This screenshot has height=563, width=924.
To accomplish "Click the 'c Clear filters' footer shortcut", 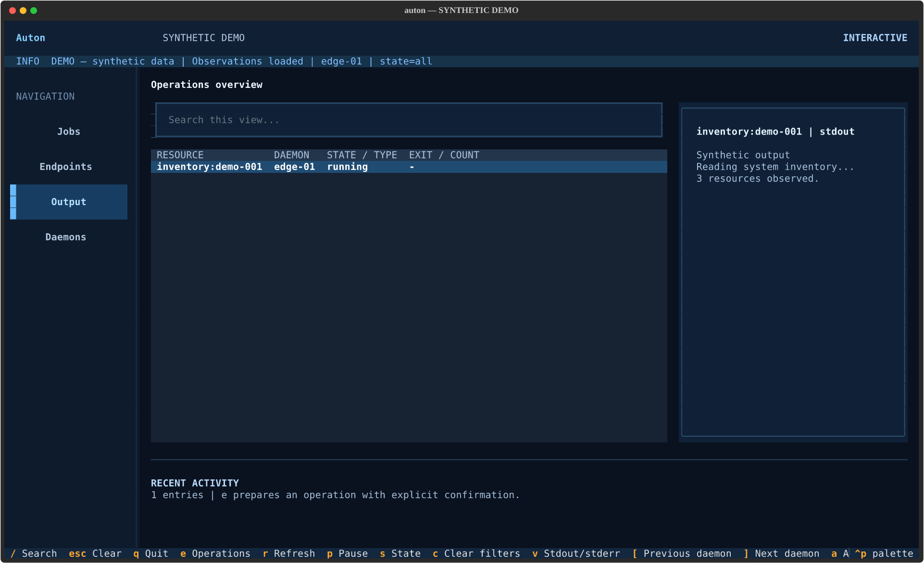I will coord(476,553).
